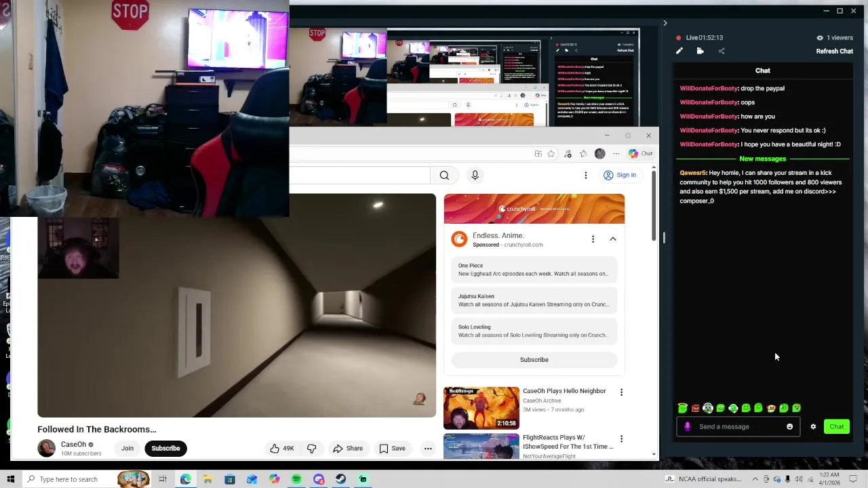This screenshot has width=868, height=488.
Task: Click the green Chat send button
Action: [x=837, y=426]
